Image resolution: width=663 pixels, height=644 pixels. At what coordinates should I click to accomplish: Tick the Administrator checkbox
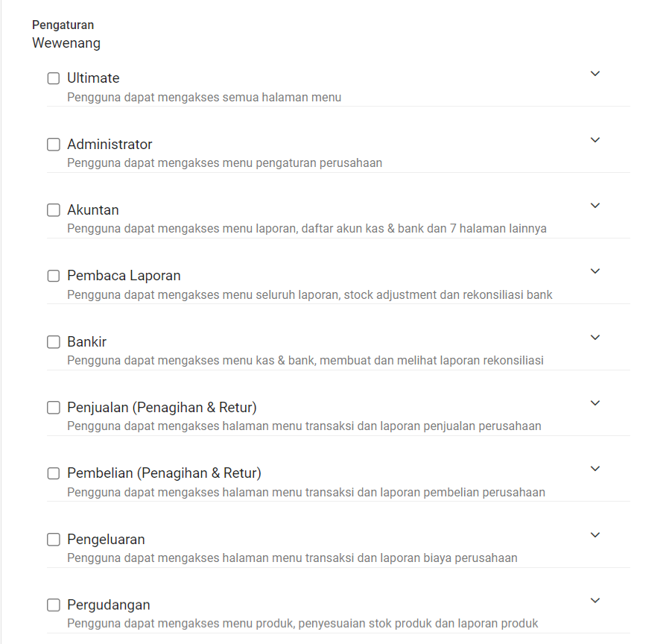pos(54,145)
